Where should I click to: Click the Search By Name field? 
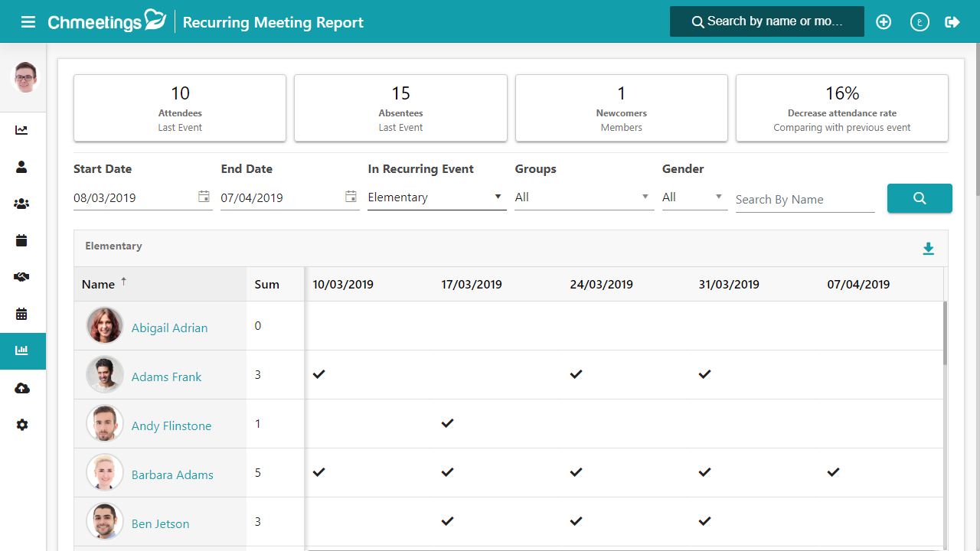805,200
